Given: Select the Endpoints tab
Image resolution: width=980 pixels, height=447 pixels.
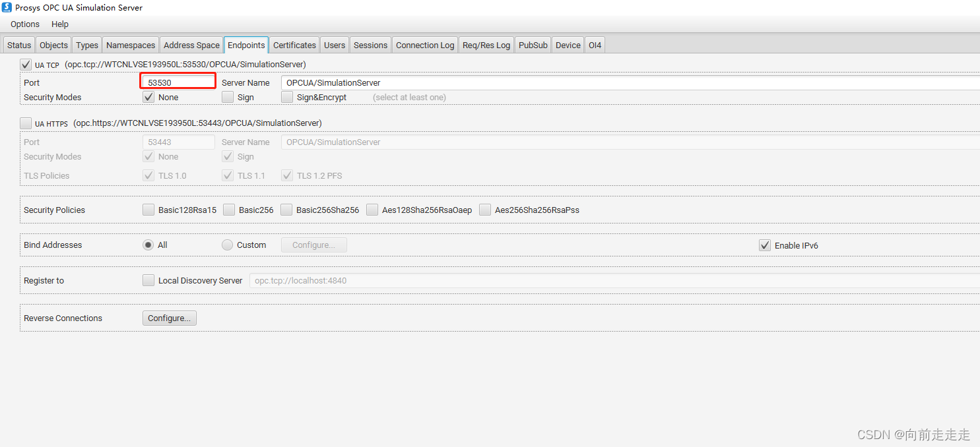Looking at the screenshot, I should [246, 45].
